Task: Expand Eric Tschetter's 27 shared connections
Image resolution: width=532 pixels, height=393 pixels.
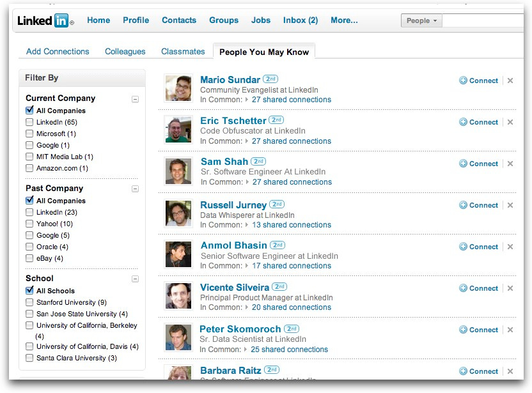Action: coord(291,141)
